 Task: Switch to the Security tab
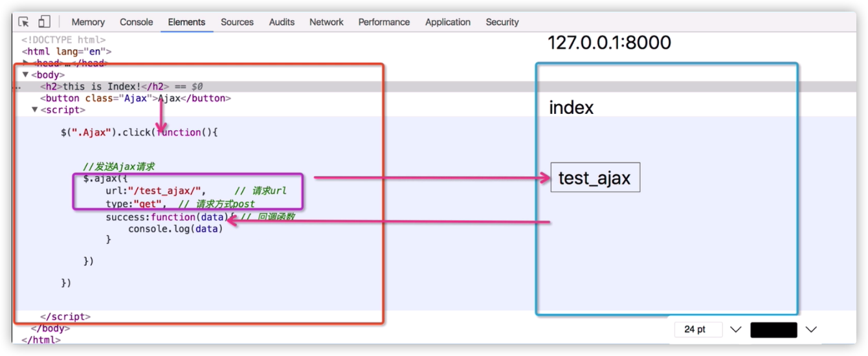tap(502, 22)
